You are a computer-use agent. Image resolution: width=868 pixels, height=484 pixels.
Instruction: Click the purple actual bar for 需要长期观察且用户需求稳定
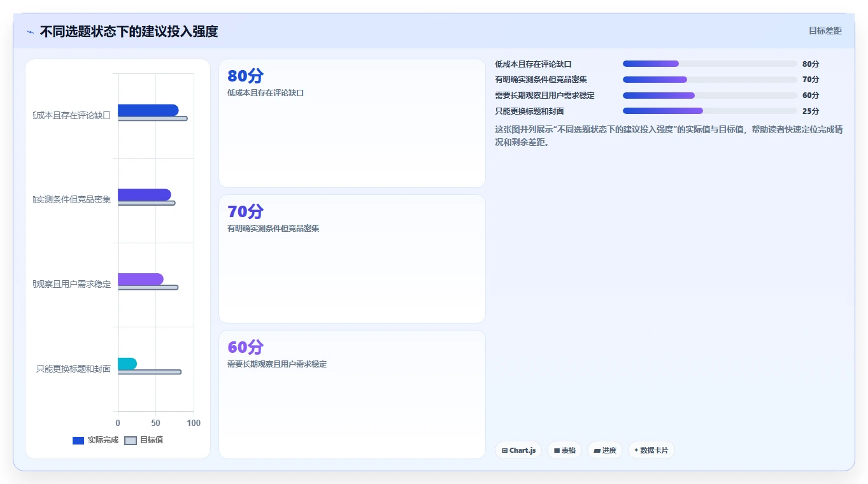[x=141, y=279]
